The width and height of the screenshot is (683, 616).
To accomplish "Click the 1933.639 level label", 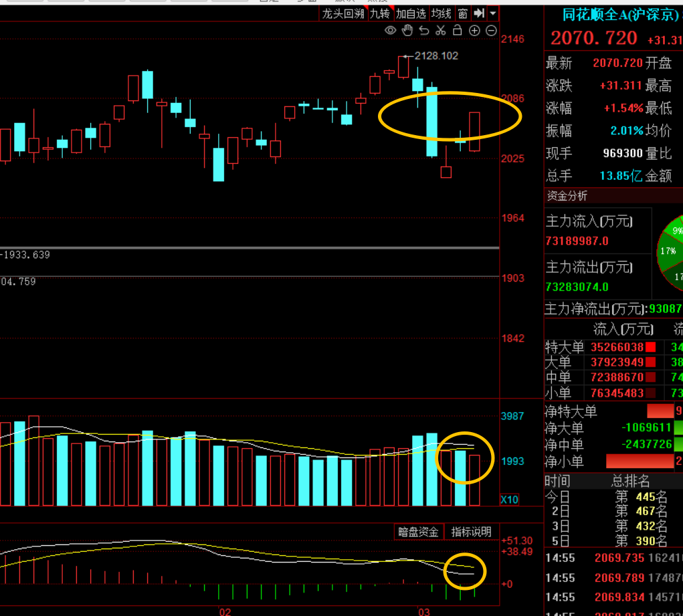I will coord(25,255).
